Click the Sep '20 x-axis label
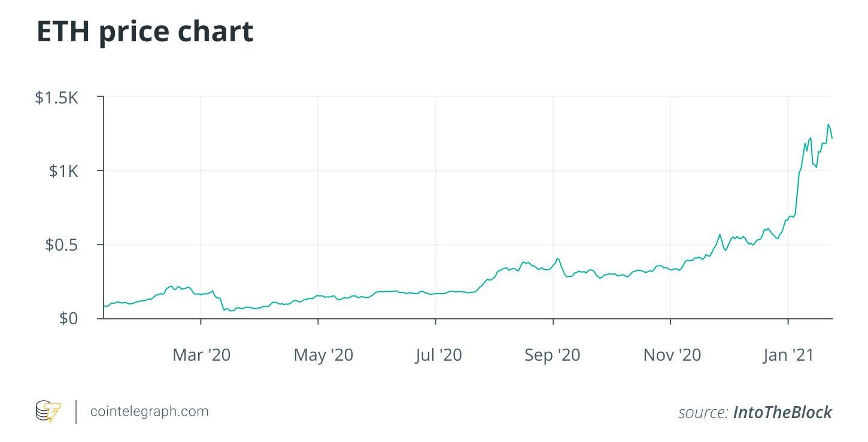Viewport: 868px width, 442px height. 553,355
